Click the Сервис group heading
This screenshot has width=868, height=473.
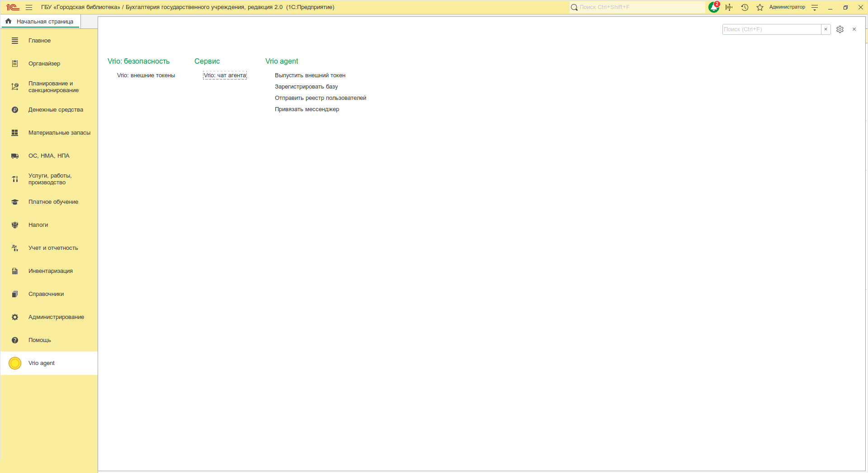(x=207, y=61)
